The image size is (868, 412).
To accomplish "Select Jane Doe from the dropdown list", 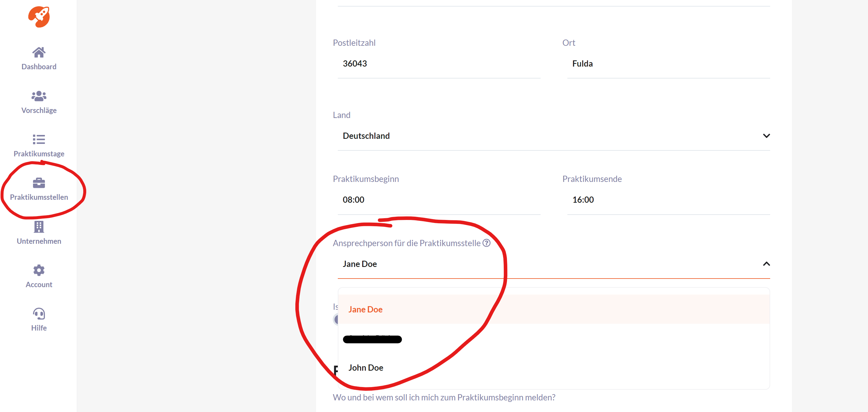I will pos(365,309).
